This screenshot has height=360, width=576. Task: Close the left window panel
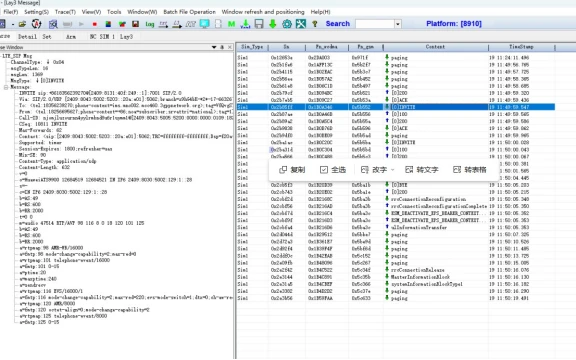coord(230,47)
